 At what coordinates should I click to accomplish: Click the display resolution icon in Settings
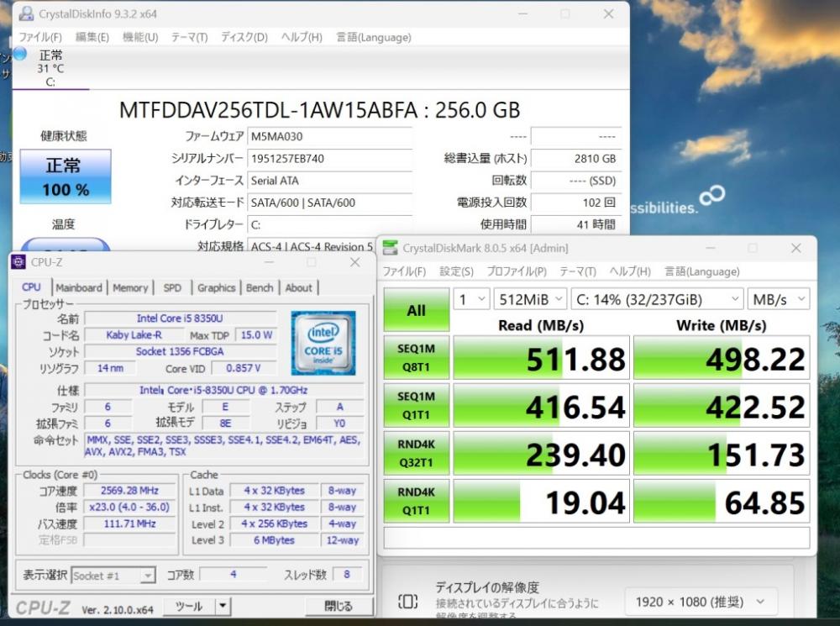(407, 602)
